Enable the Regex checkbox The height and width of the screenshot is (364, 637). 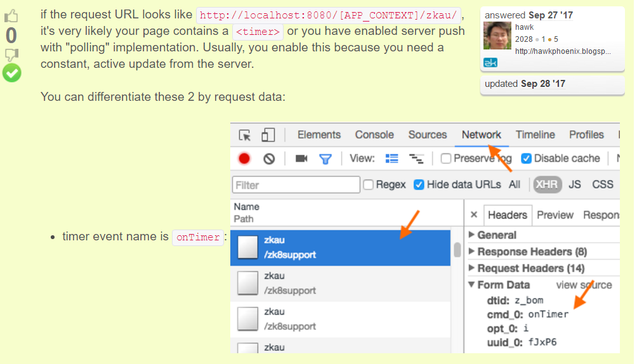(x=369, y=185)
